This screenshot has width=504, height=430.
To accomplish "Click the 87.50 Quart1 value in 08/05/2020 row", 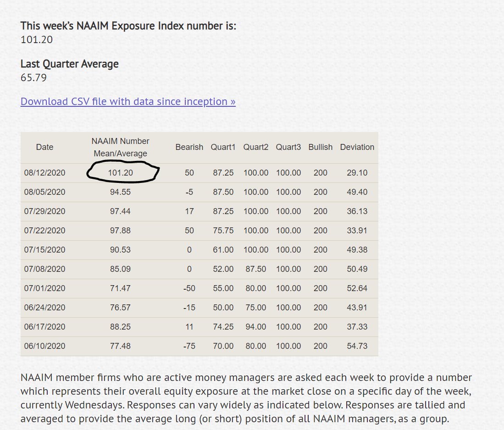I will pyautogui.click(x=223, y=192).
